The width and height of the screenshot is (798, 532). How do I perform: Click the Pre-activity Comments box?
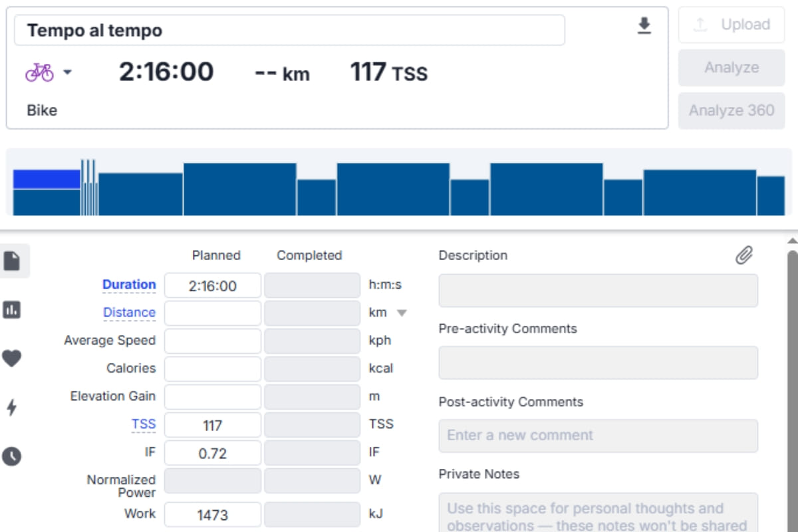(598, 362)
